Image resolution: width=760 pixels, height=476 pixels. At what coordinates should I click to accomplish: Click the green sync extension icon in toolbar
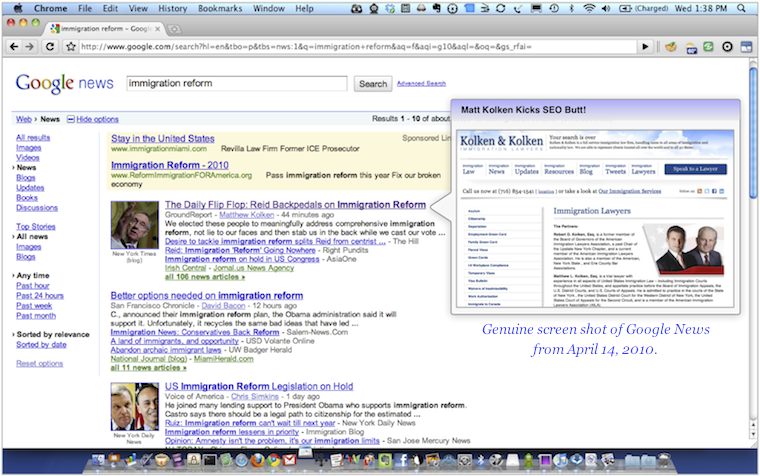point(708,47)
